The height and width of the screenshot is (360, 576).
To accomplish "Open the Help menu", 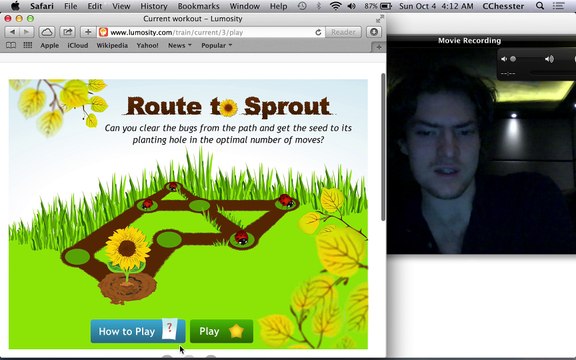I will click(x=278, y=6).
